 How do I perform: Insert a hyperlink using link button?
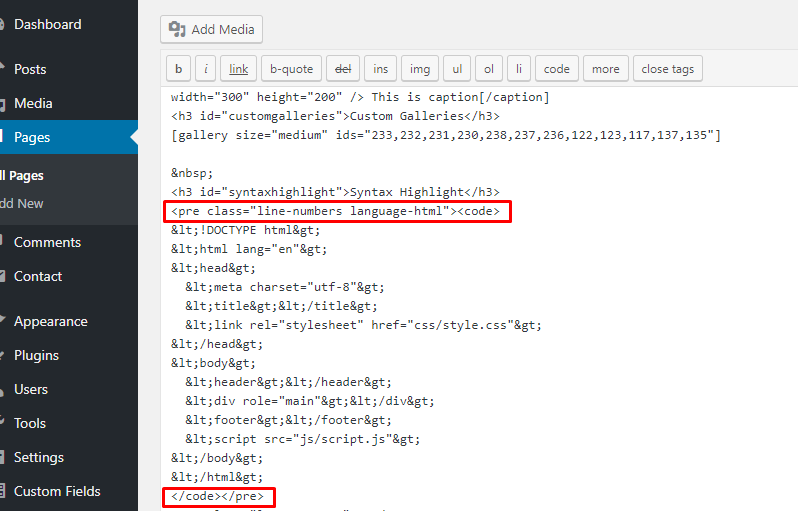click(x=238, y=69)
